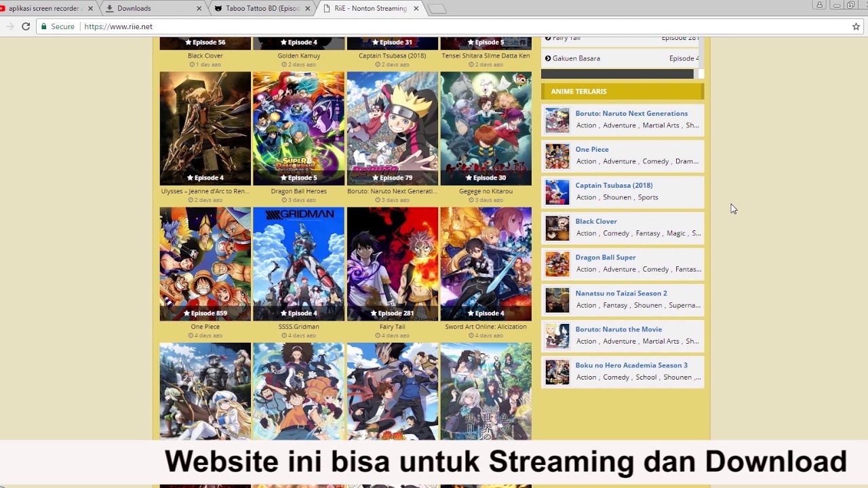Viewport: 868px width, 488px height.
Task: Reload the page with the refresh icon
Action: (x=26, y=26)
